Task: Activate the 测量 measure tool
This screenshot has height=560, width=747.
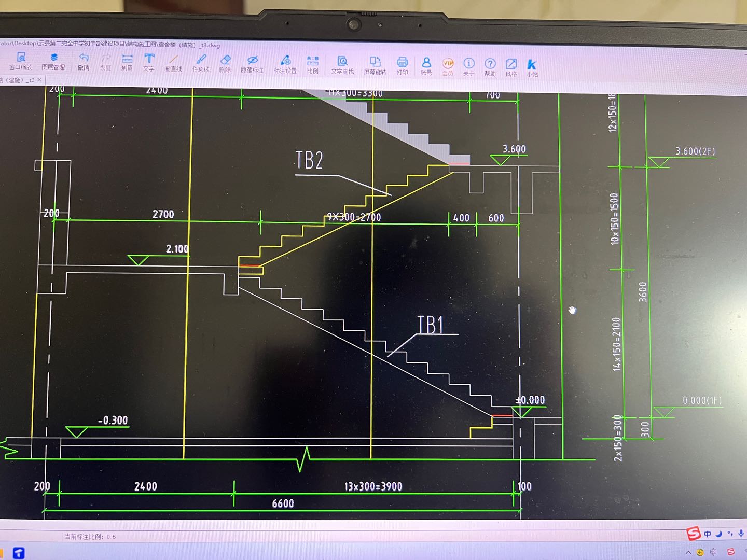Action: [x=127, y=62]
